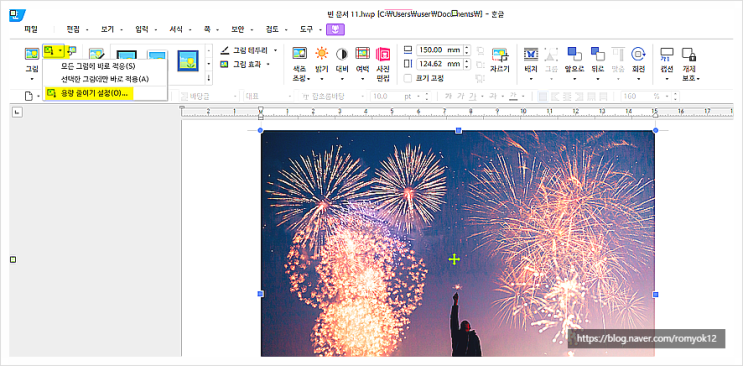Choose 모든 그림에 바로 적용(S) menu entry

click(105, 66)
